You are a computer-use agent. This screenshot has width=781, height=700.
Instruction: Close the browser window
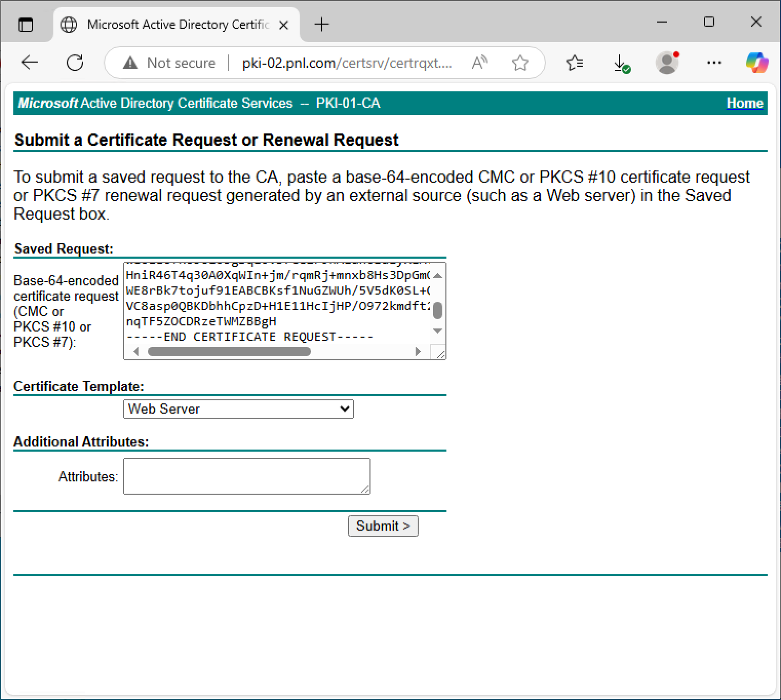(x=756, y=22)
